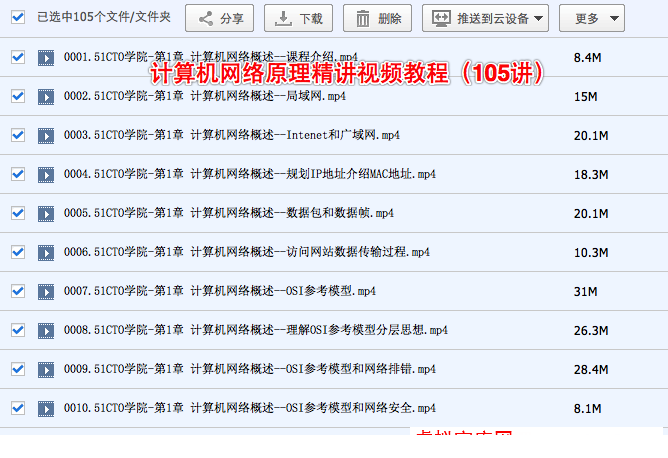
Task: Open file name 0010 OSI参考模型和网络安全.mp4
Action: coord(250,408)
